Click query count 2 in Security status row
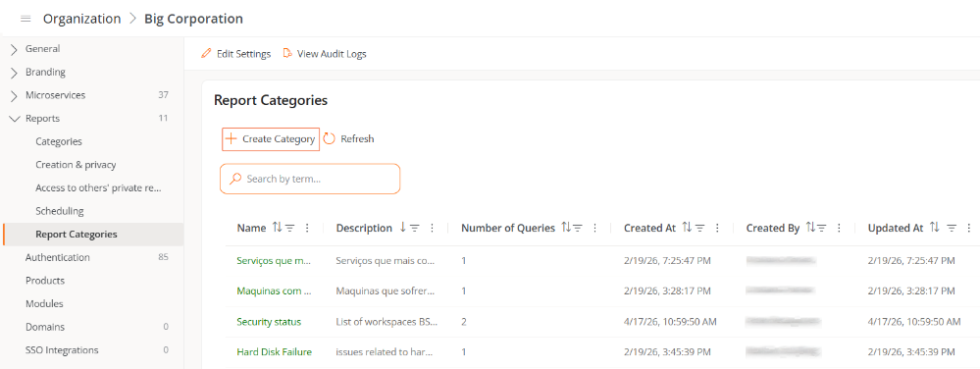 pos(464,322)
